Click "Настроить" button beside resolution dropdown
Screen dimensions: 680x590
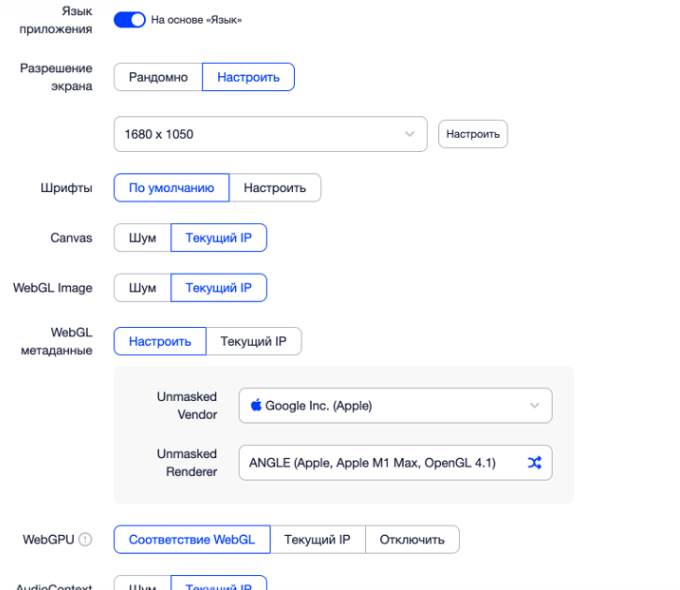pos(473,134)
